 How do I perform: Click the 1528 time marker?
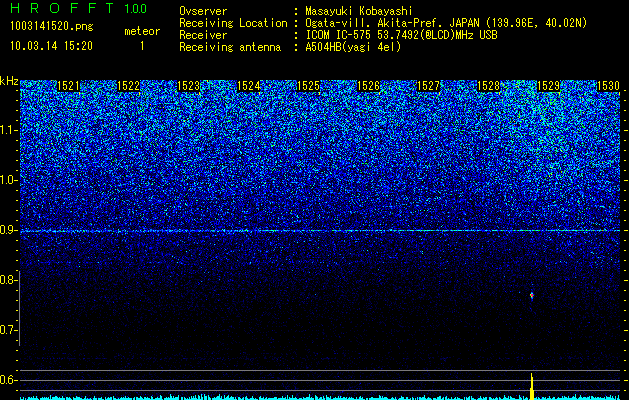(x=489, y=86)
